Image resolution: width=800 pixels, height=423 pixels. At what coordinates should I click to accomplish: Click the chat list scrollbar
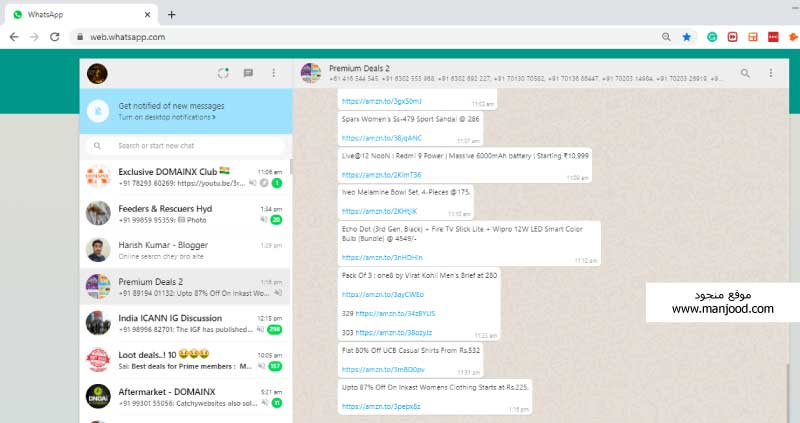click(291, 167)
